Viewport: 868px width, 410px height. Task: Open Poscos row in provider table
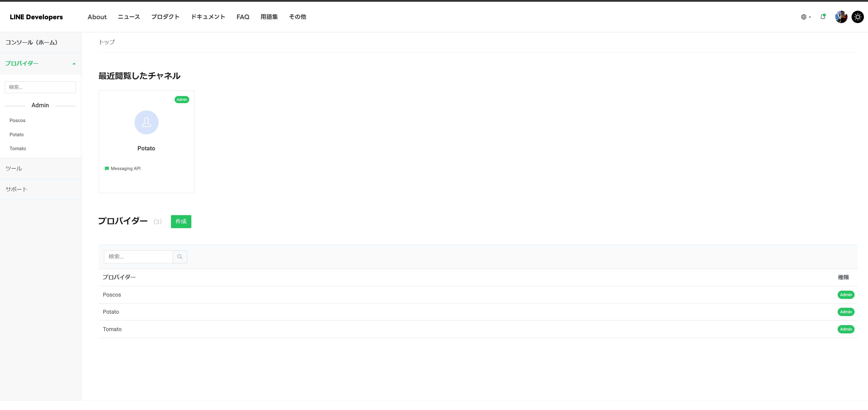coord(112,295)
